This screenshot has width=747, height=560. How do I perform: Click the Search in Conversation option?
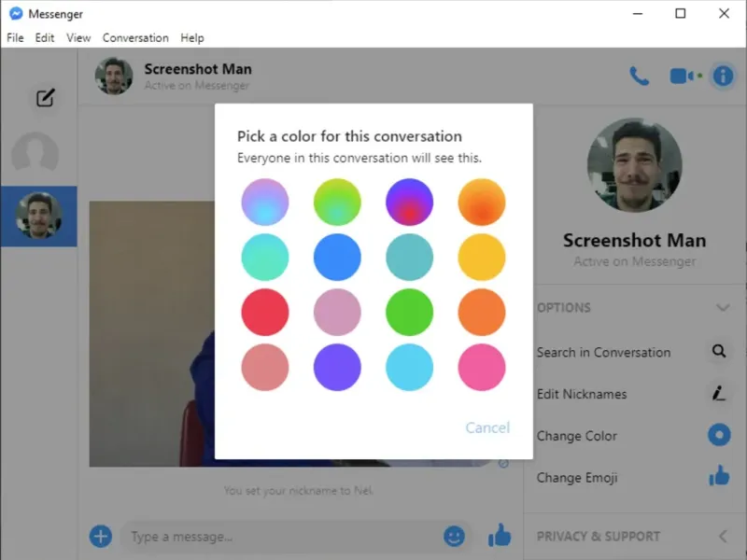pos(603,353)
